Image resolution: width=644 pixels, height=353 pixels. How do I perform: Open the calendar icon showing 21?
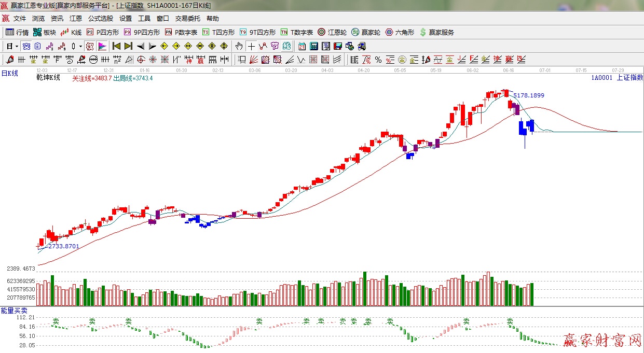[x=302, y=46]
